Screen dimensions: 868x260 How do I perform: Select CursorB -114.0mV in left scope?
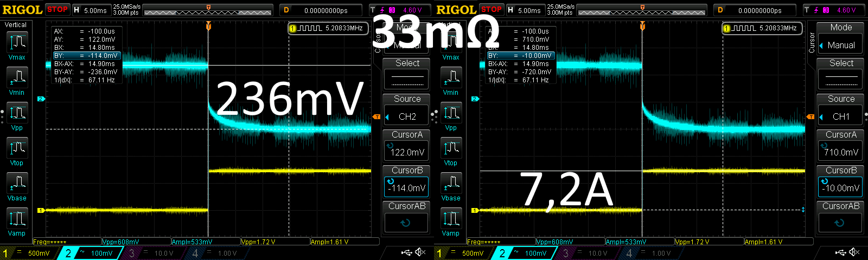pos(407,188)
